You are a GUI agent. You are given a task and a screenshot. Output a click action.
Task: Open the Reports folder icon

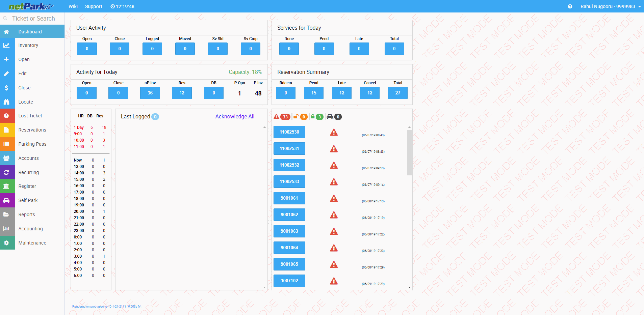pyautogui.click(x=6, y=214)
